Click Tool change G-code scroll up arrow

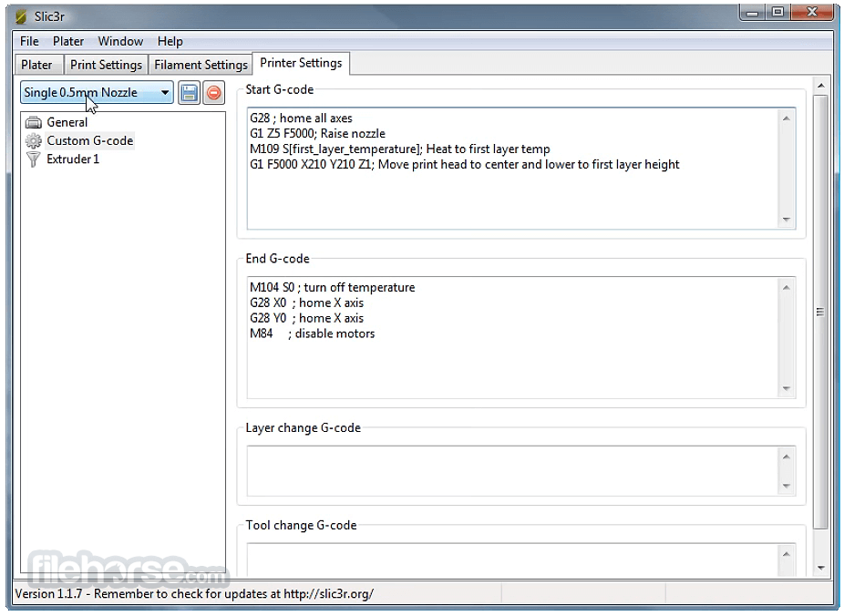click(787, 554)
